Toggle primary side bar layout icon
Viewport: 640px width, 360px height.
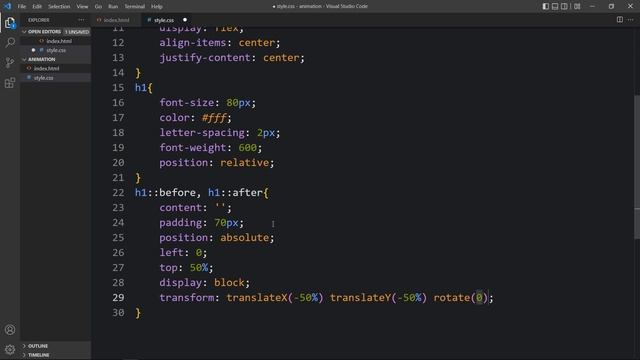pos(546,6)
